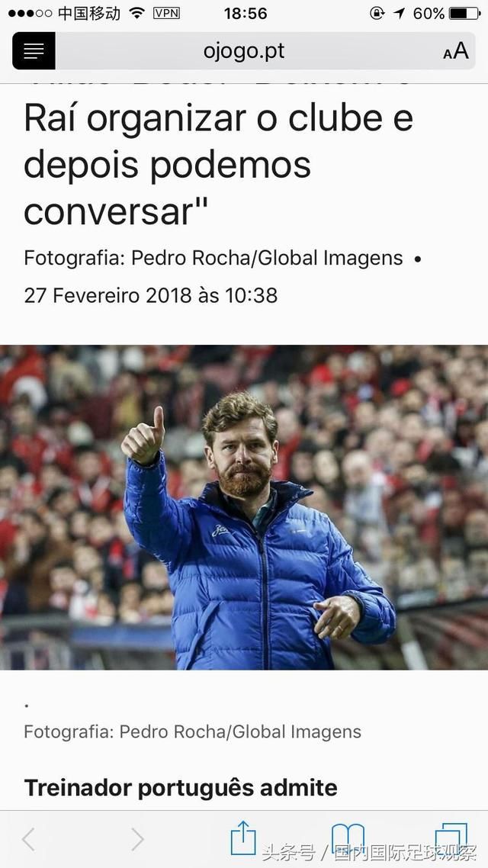
Task: Tap the photo caption below the image
Action: click(x=193, y=731)
